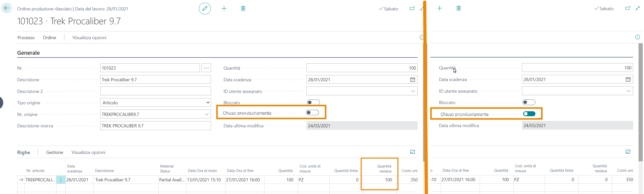The image size is (644, 194).
Task: Click Gestione in the Righe section
Action: tap(54, 152)
